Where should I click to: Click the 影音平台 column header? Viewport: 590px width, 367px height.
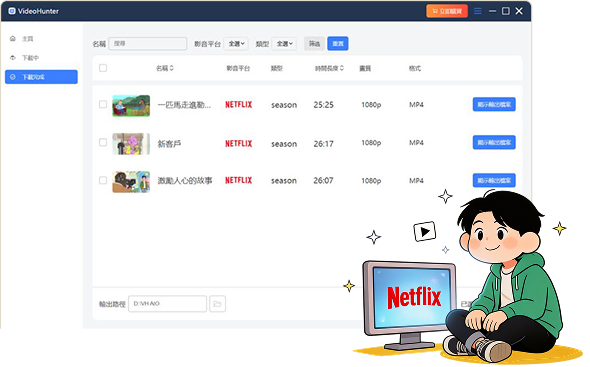(238, 68)
